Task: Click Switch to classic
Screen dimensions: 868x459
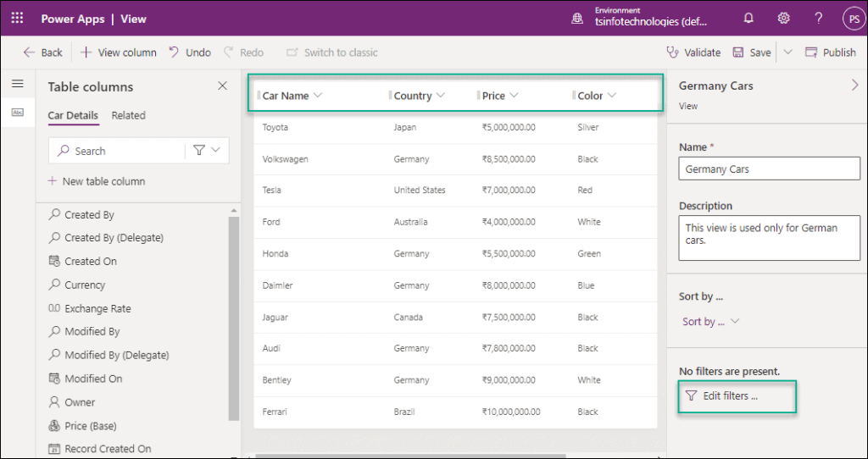Action: point(331,53)
